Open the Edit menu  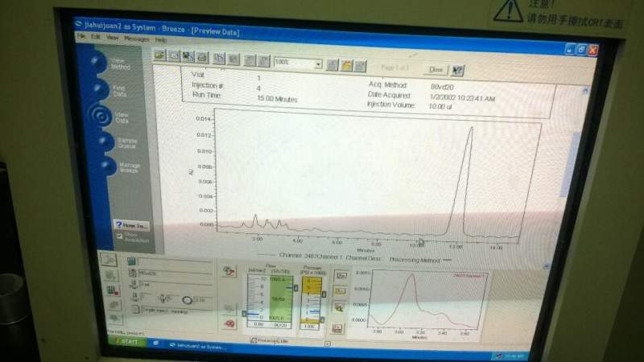pyautogui.click(x=95, y=36)
